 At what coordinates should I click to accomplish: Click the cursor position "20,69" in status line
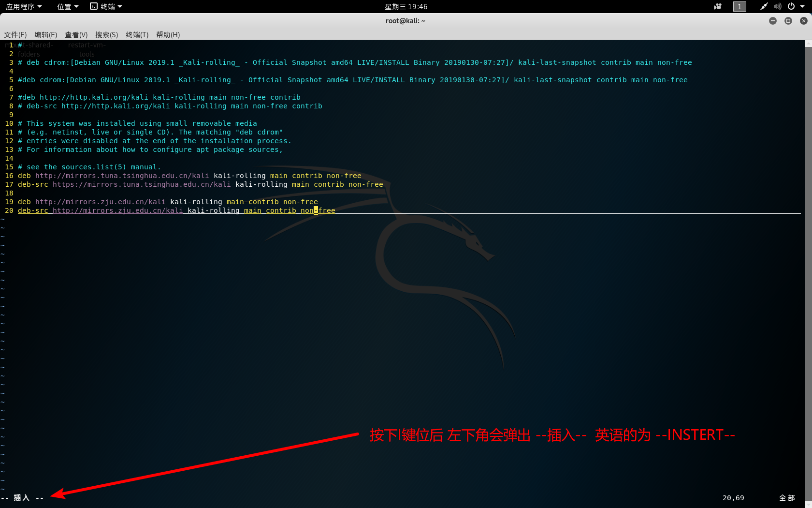733,498
